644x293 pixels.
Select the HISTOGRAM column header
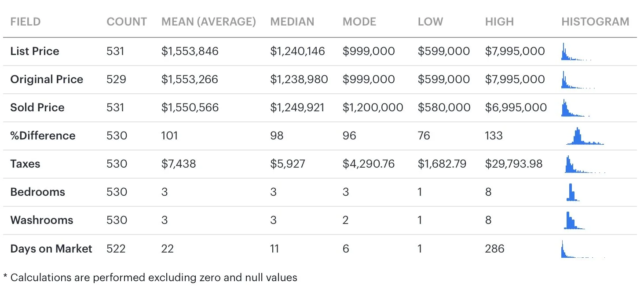[x=595, y=22]
